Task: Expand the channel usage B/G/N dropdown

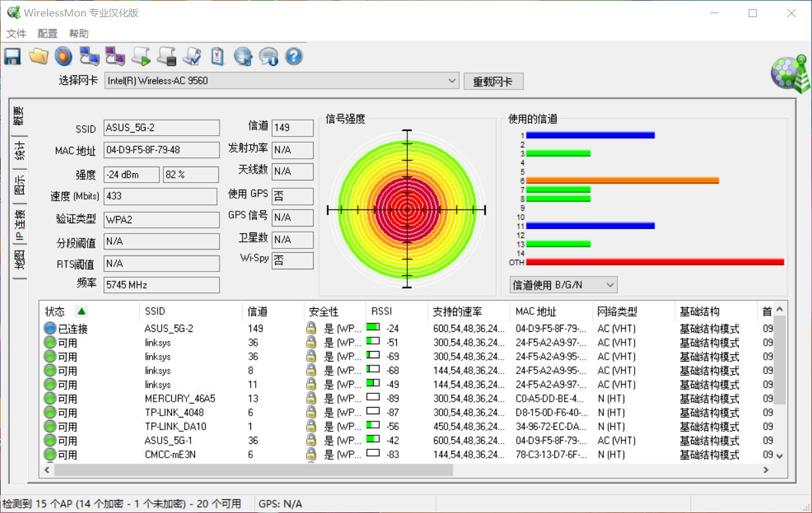Action: pos(610,285)
